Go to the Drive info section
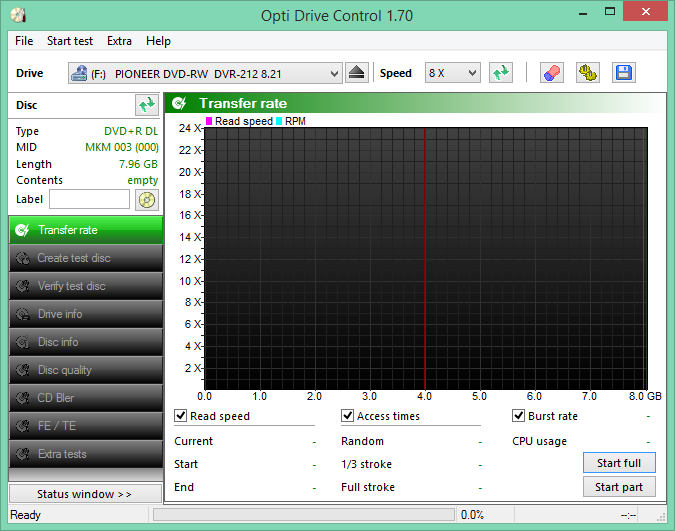675x531 pixels. click(x=86, y=314)
